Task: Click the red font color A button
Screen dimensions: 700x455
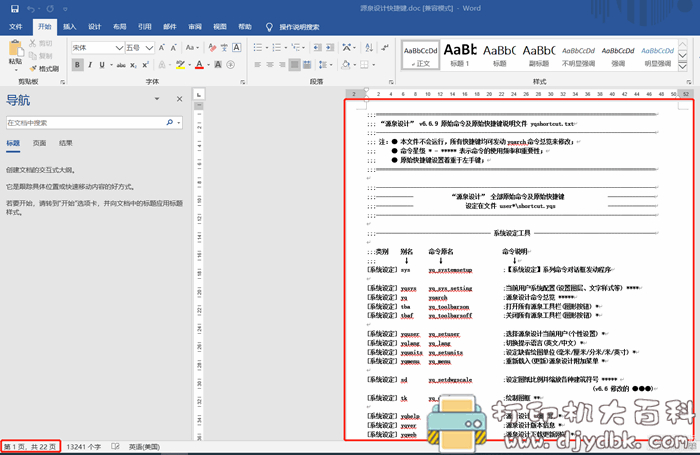Action: click(199, 65)
